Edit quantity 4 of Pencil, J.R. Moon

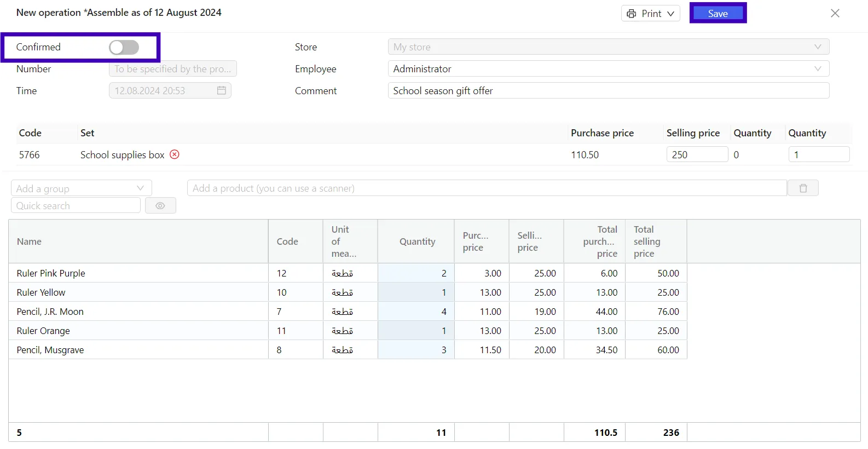[416, 312]
